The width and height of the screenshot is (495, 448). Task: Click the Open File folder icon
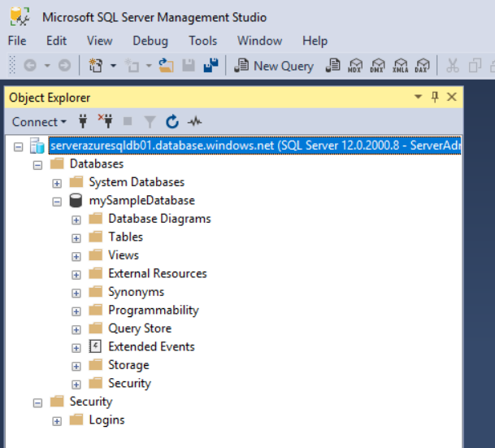click(x=166, y=66)
